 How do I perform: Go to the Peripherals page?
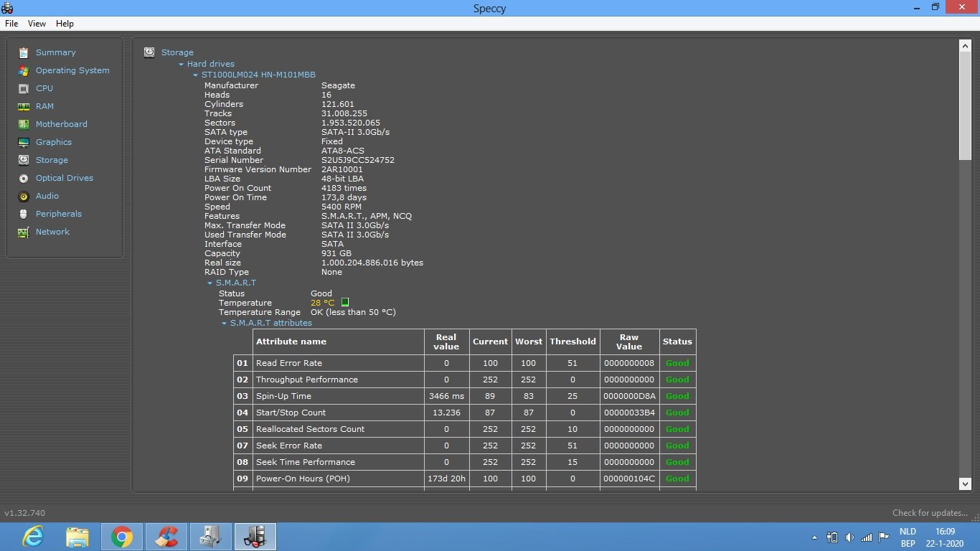[x=58, y=214]
